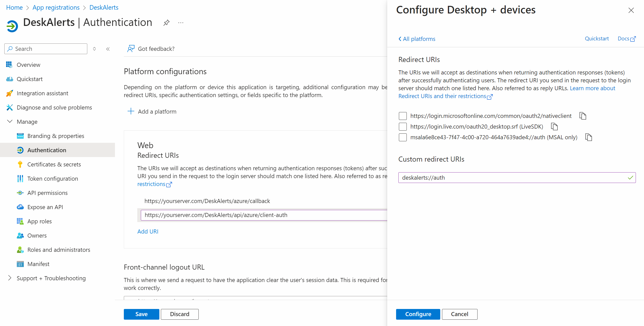
Task: Enable the login.live.com LiveSDK checkbox
Action: click(402, 127)
